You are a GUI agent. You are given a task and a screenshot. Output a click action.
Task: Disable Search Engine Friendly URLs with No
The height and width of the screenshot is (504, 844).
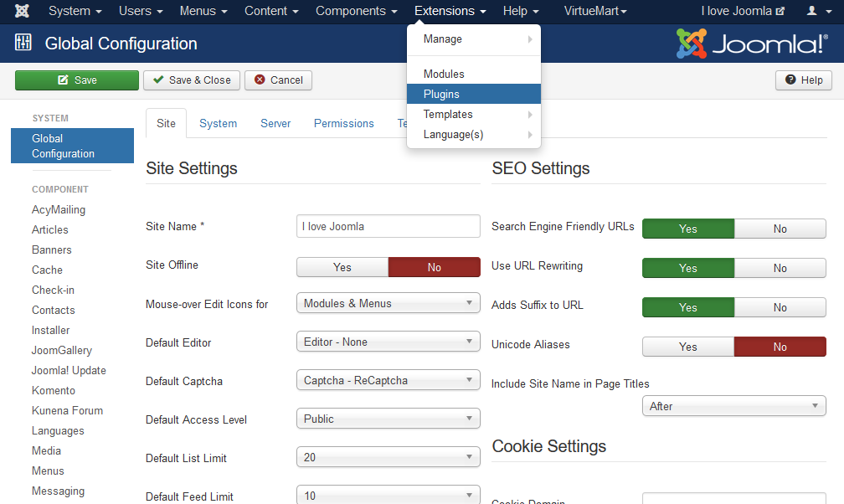[780, 229]
